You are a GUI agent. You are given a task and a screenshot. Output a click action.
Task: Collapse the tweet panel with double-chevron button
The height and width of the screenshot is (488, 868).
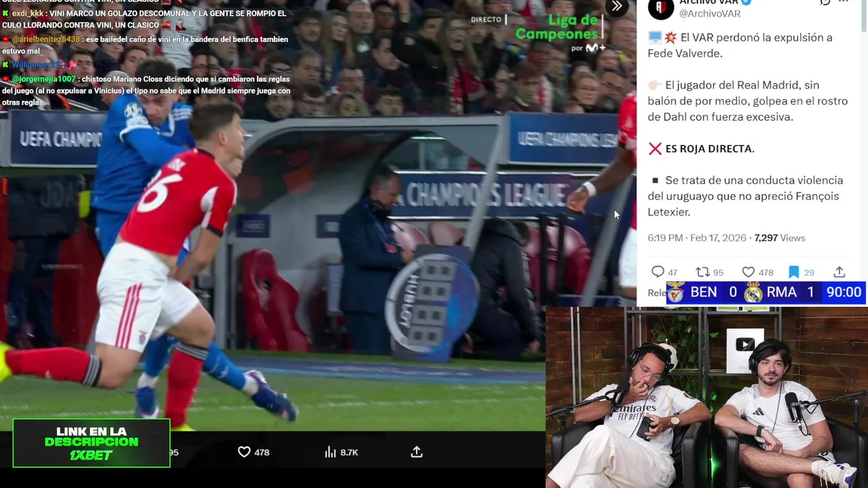tap(616, 6)
